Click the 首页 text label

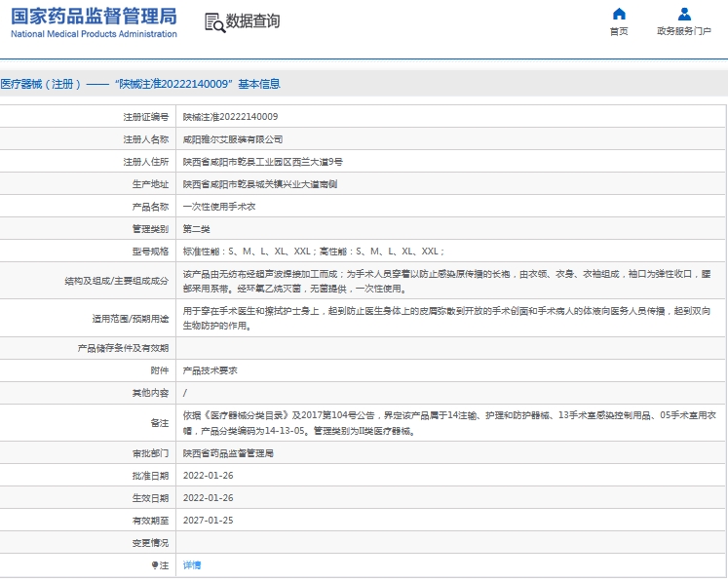tap(619, 31)
